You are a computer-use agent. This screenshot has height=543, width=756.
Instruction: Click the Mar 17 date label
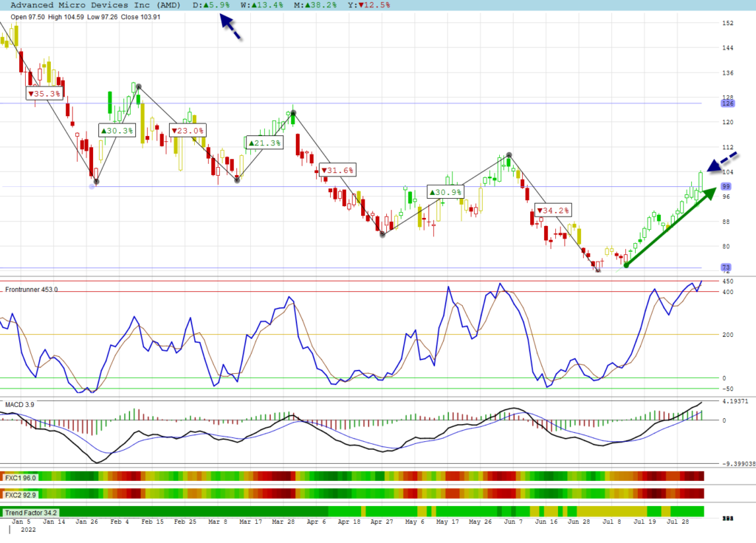(x=251, y=522)
